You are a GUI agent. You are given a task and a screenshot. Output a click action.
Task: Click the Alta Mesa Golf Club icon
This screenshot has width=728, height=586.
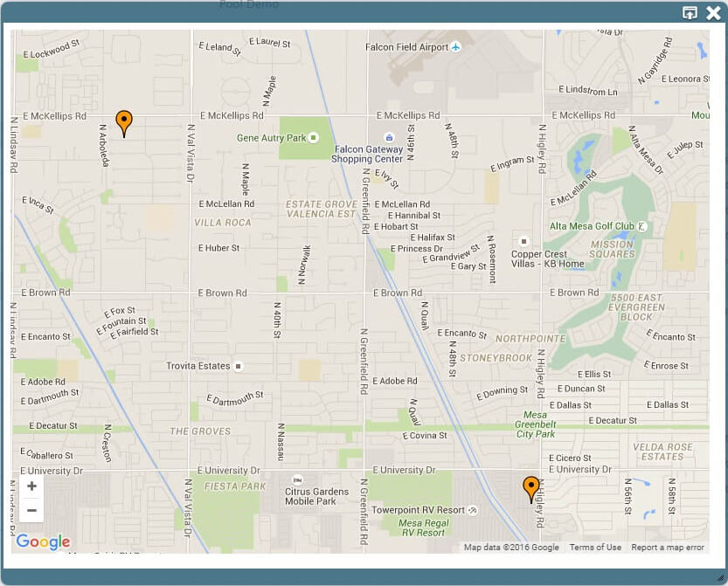point(641,226)
